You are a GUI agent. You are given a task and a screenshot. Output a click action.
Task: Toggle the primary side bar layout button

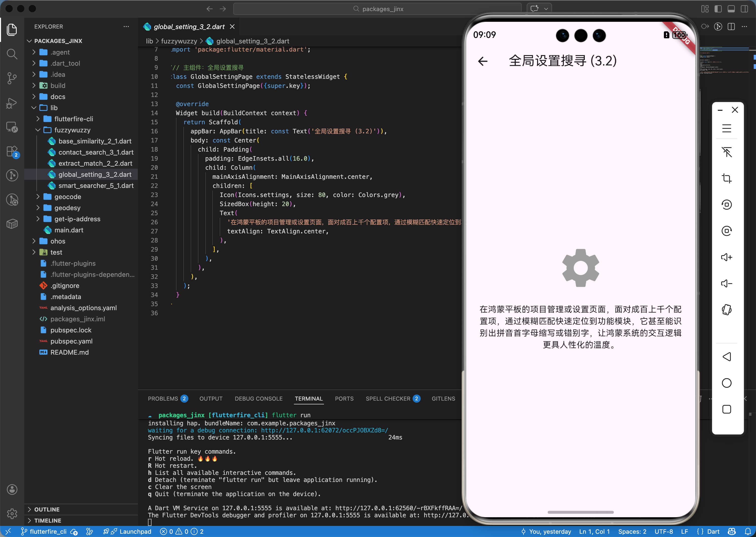(718, 9)
